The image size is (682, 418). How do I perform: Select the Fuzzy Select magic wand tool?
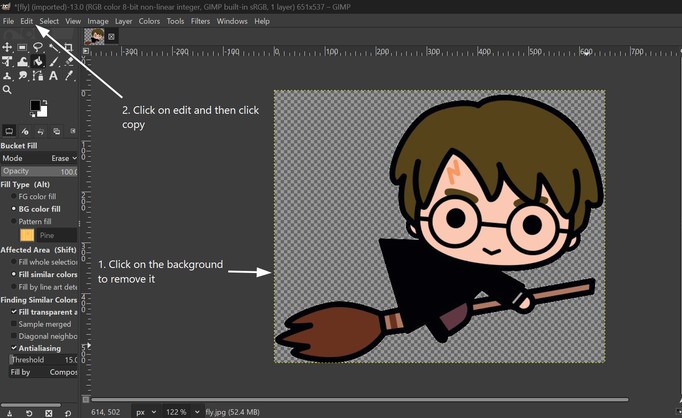(53, 47)
